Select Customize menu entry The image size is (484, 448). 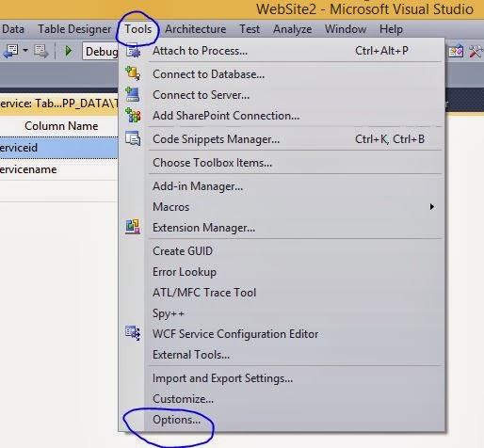[x=282, y=399]
